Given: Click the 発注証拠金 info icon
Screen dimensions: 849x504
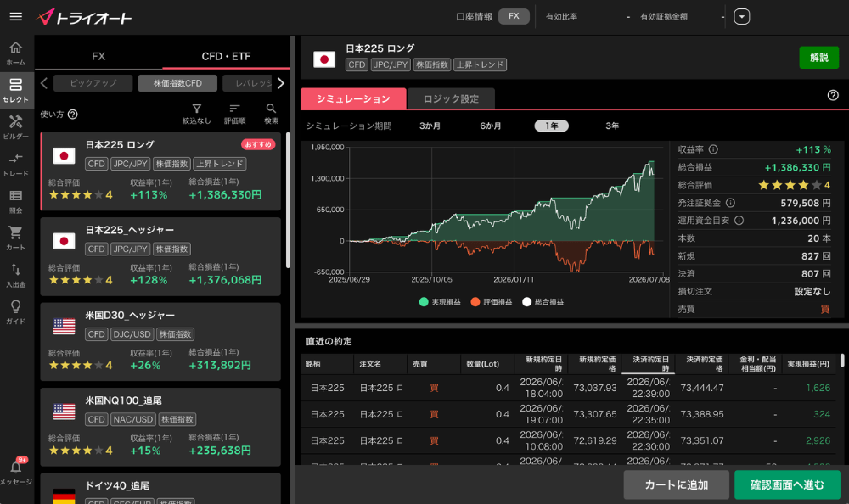Looking at the screenshot, I should point(730,203).
